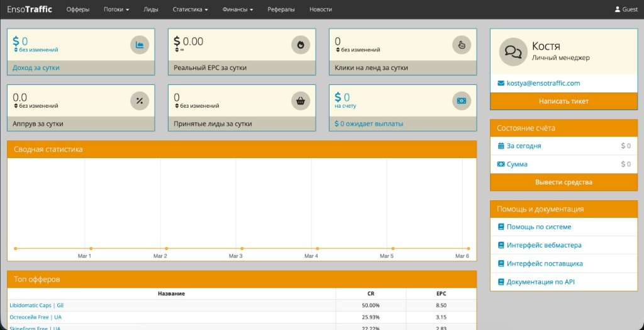Click the pointer icon on clicks card
This screenshot has height=330, width=644.
pos(462,45)
